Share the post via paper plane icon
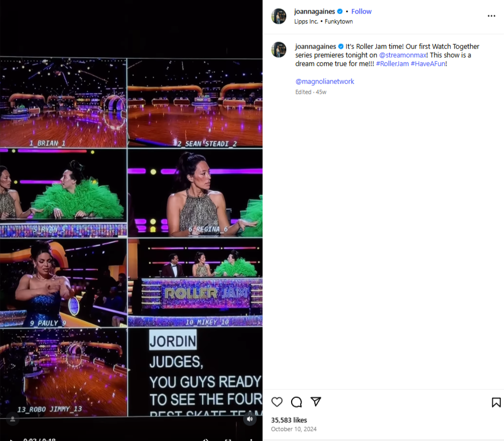This screenshot has height=441, width=504. click(316, 402)
